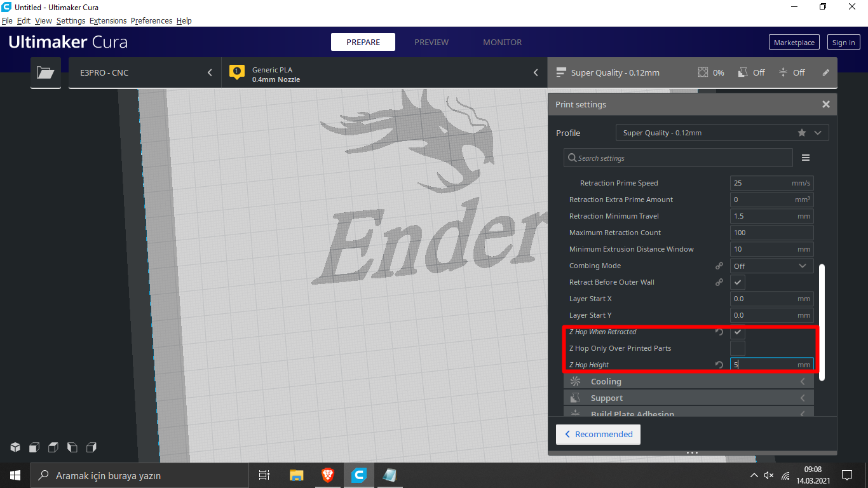
Task: Click the Z Hop Height field
Action: (772, 365)
